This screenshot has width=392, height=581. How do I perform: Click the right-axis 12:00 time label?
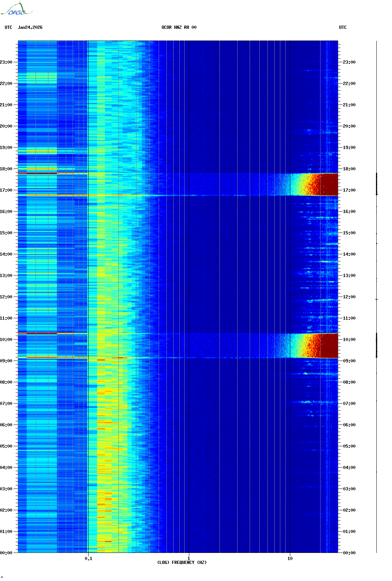[349, 297]
